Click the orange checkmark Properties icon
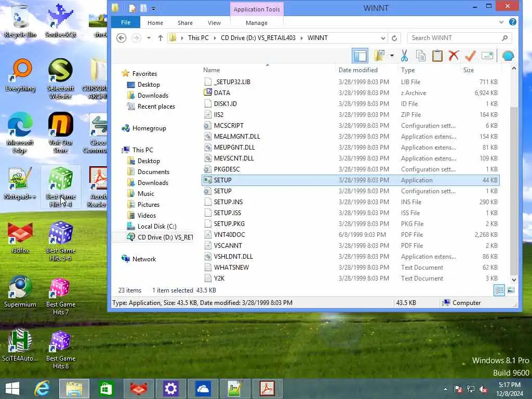 [470, 56]
